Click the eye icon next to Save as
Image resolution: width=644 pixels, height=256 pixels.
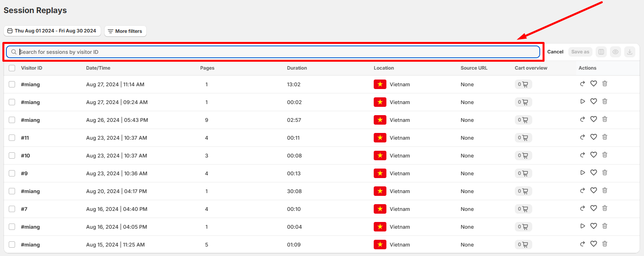tap(615, 52)
